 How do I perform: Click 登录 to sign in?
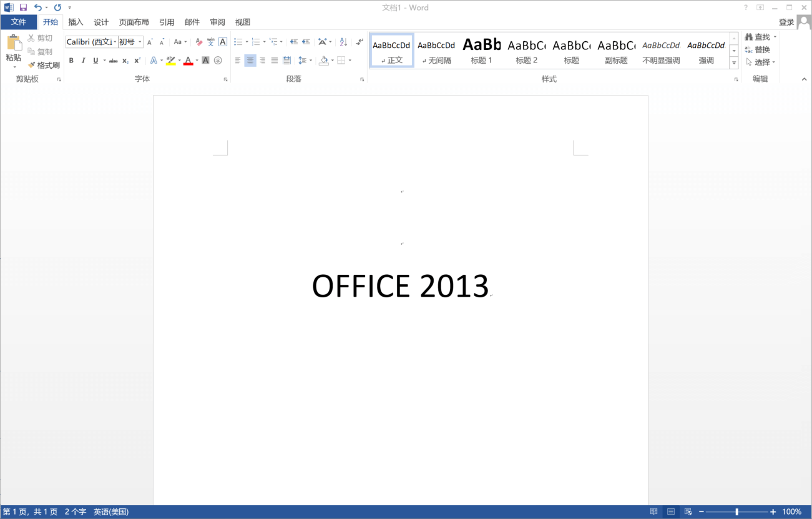coord(786,22)
